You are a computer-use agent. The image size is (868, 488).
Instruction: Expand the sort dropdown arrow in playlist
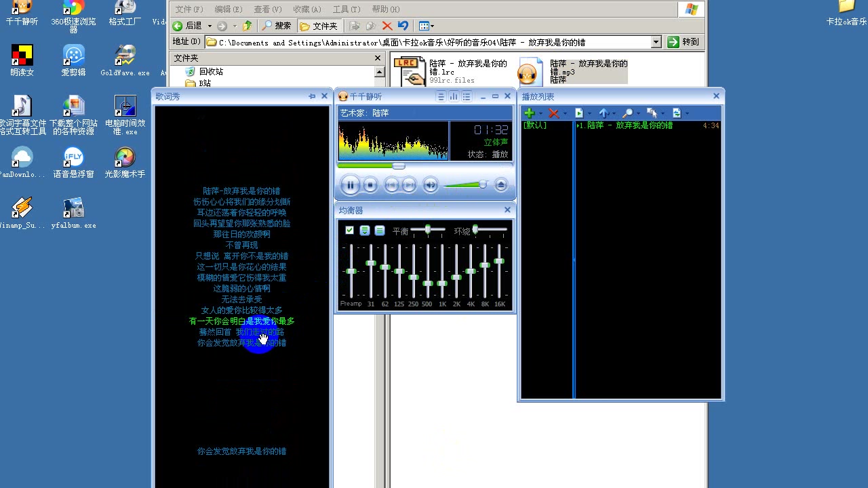614,114
